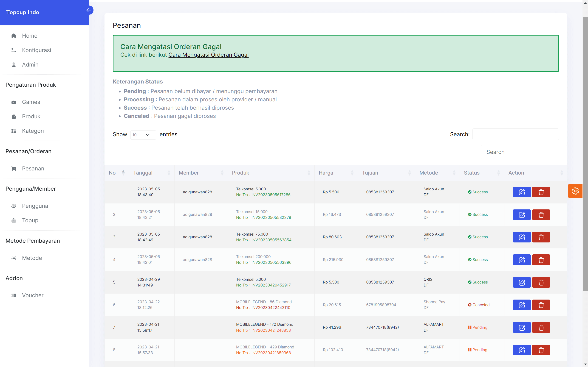The image size is (588, 367).
Task: Go to Pengguna in the sidebar
Action: pos(35,206)
